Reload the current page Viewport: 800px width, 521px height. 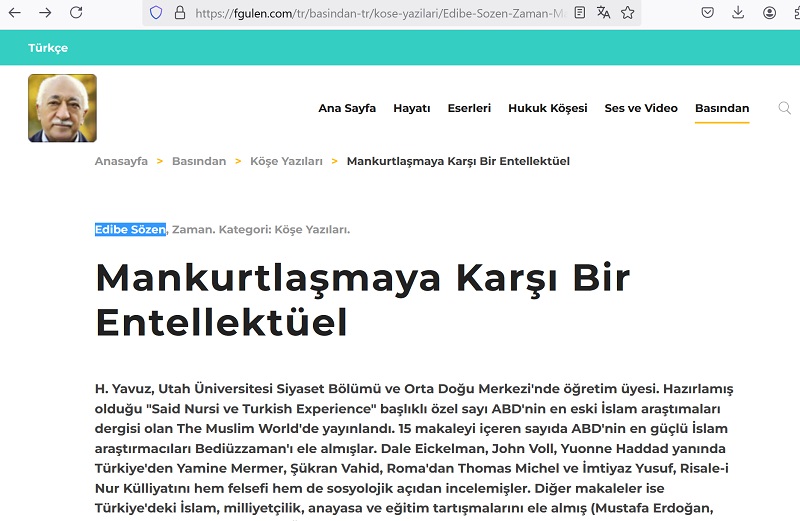pos(76,13)
